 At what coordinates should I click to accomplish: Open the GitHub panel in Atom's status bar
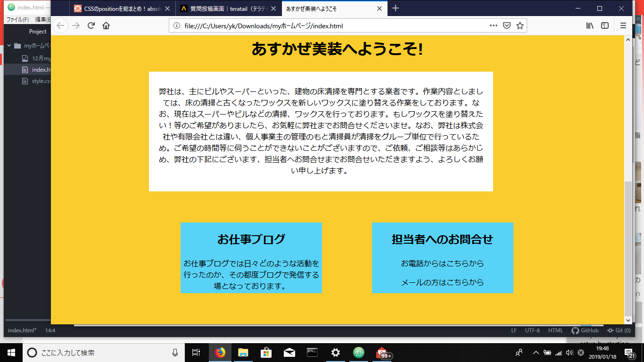click(x=585, y=330)
